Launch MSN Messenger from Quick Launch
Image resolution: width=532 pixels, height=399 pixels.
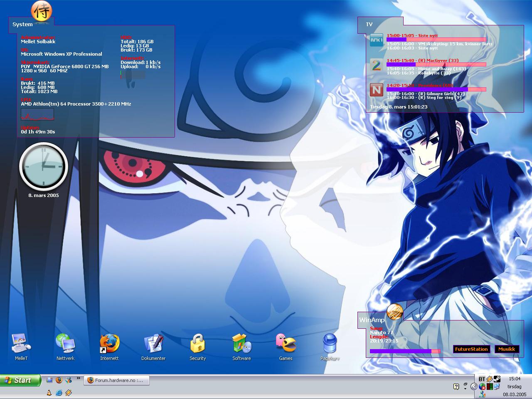[x=69, y=380]
